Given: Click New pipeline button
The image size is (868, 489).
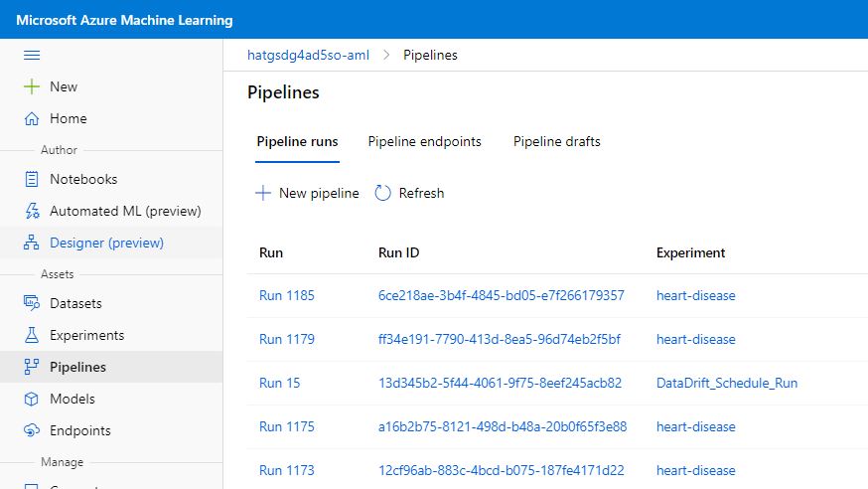Looking at the screenshot, I should 307,193.
